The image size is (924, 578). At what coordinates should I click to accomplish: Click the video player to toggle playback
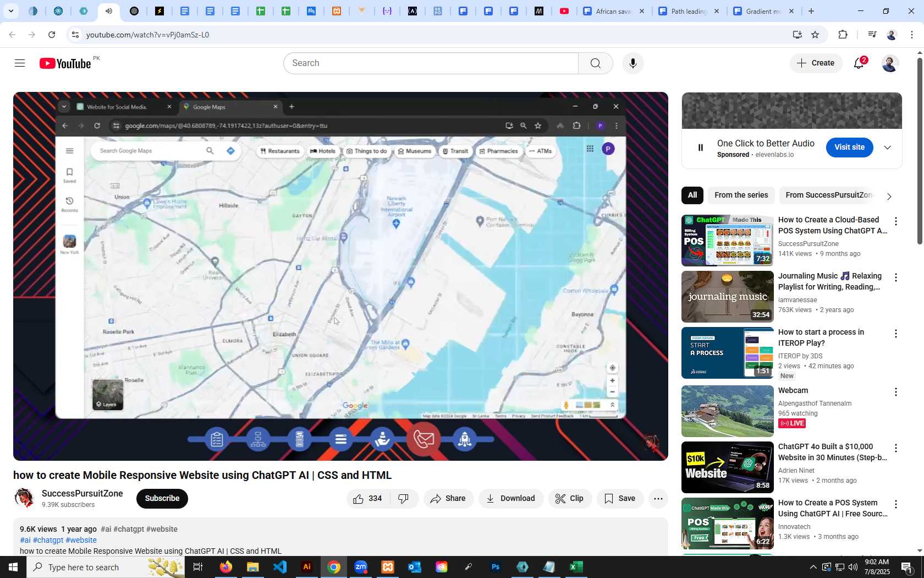click(340, 276)
